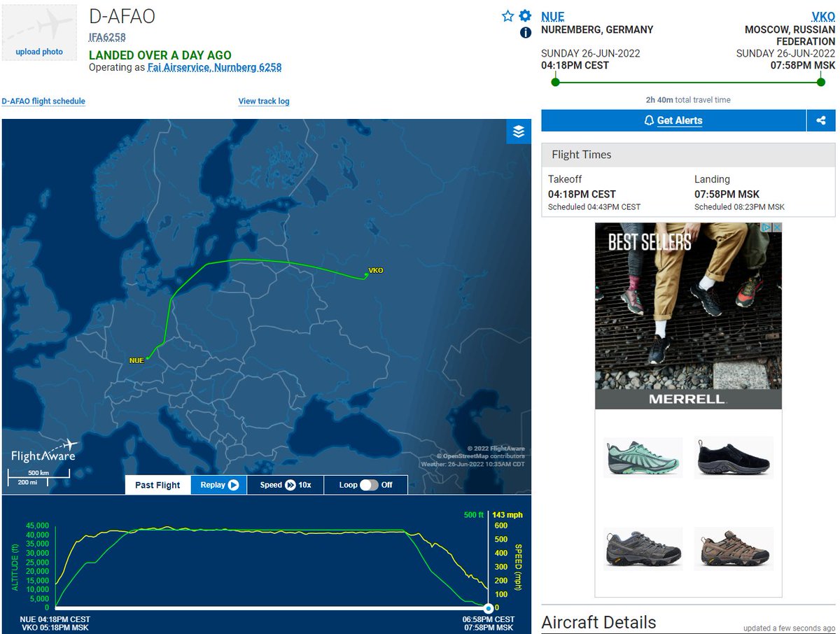This screenshot has width=840, height=634.
Task: Click 'Scheduled 08:23PM MSK' text
Action: point(739,207)
